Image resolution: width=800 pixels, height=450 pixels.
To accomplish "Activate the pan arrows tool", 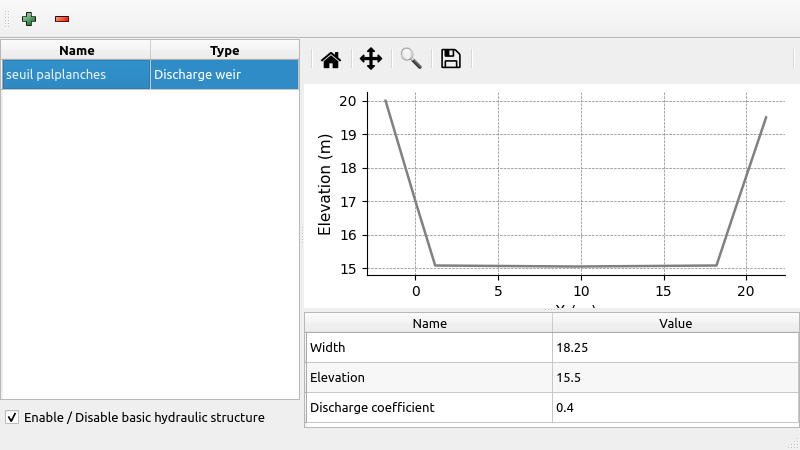I will [x=371, y=59].
